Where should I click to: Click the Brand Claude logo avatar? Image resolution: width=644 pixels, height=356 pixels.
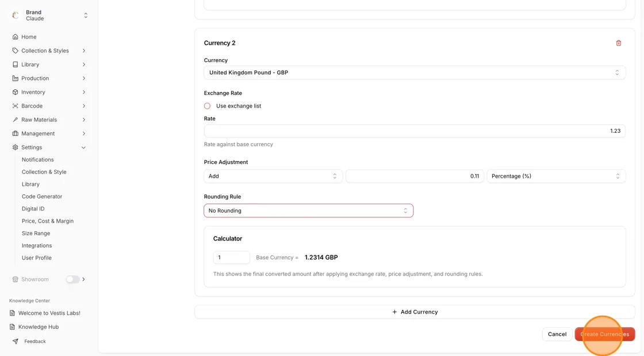pos(16,15)
